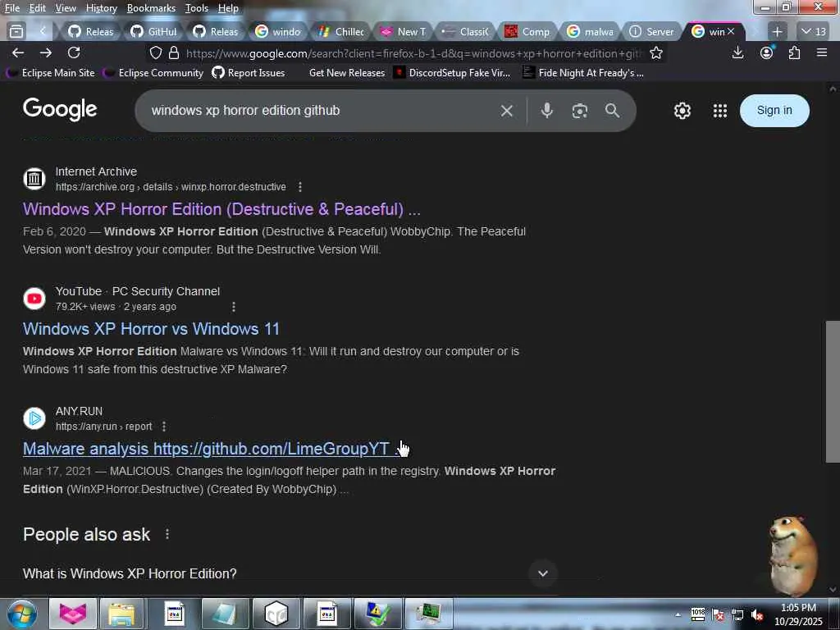840x630 pixels.
Task: Open File Explorer from the taskbar
Action: coord(121,614)
